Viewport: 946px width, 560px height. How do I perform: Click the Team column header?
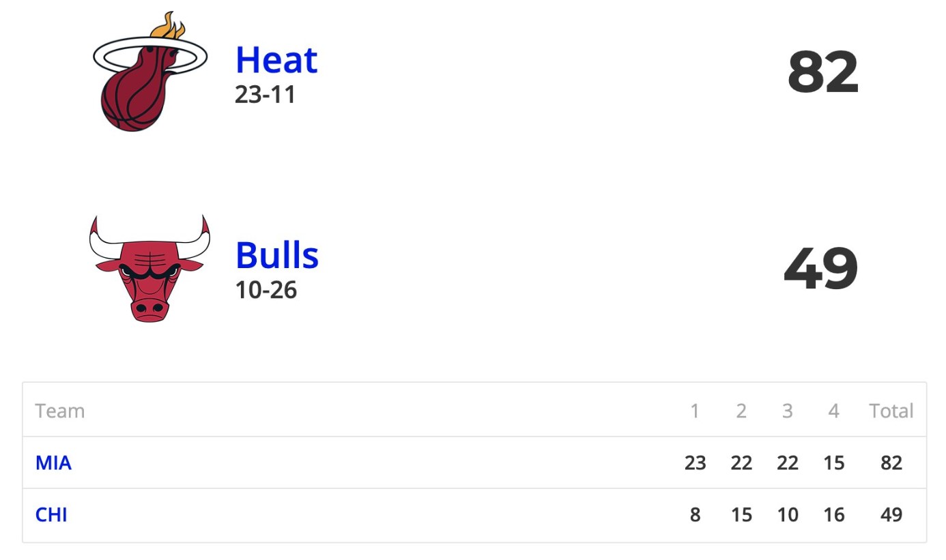point(60,411)
